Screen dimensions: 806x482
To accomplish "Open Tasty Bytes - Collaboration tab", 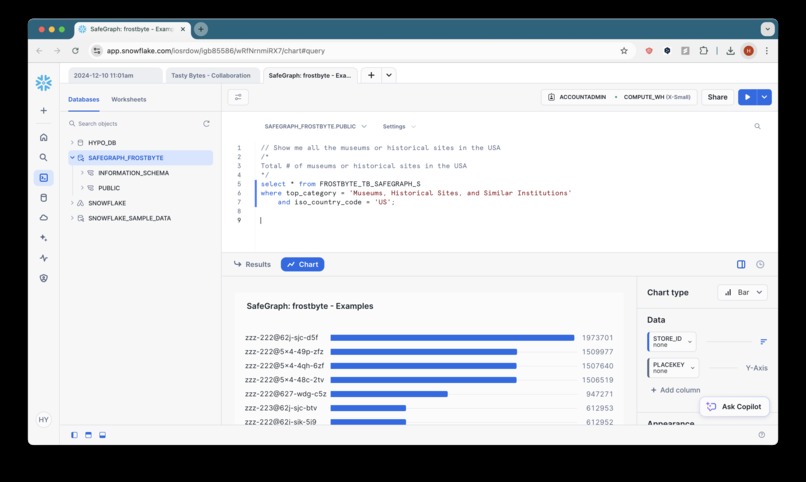I will [x=212, y=76].
